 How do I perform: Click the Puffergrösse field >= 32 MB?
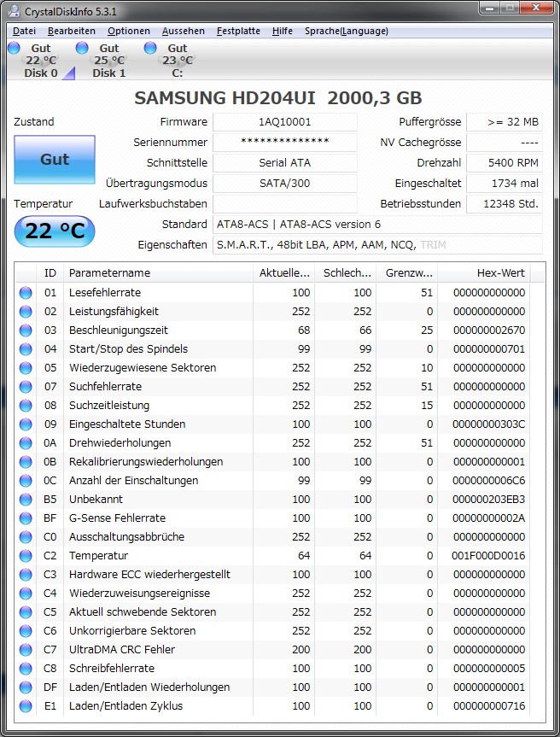[505, 122]
